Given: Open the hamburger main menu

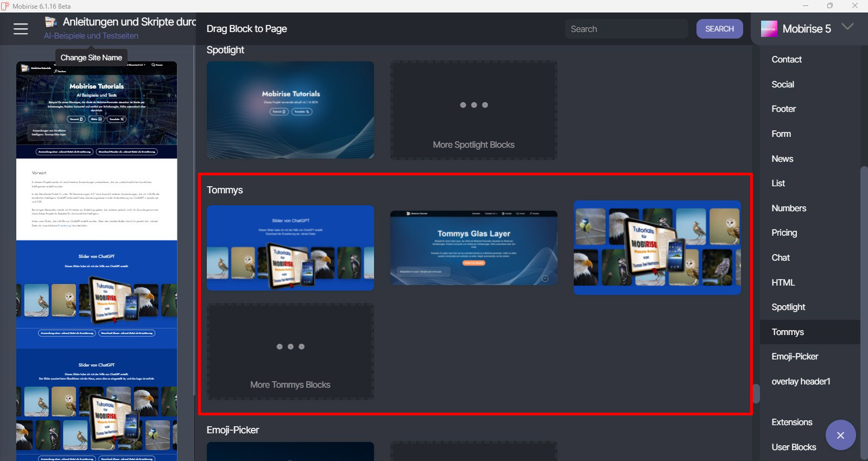Looking at the screenshot, I should (x=21, y=29).
